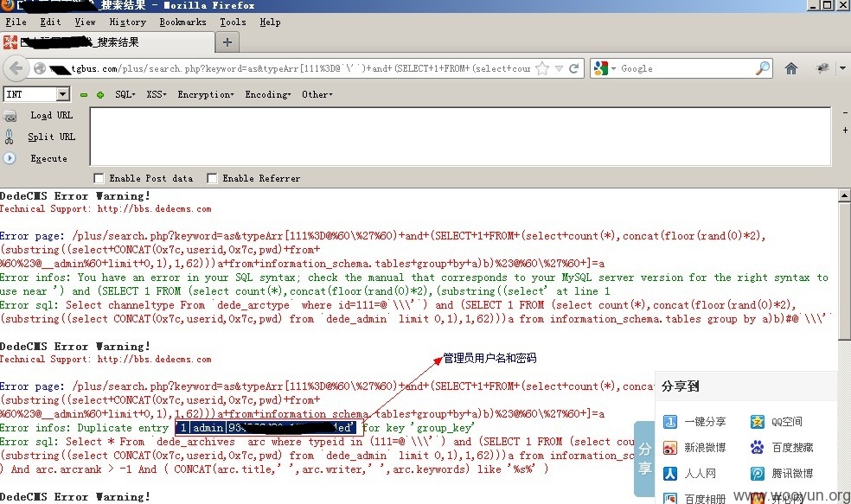Image resolution: width=851 pixels, height=504 pixels.
Task: Share to 人人网 icon
Action: coord(670,474)
